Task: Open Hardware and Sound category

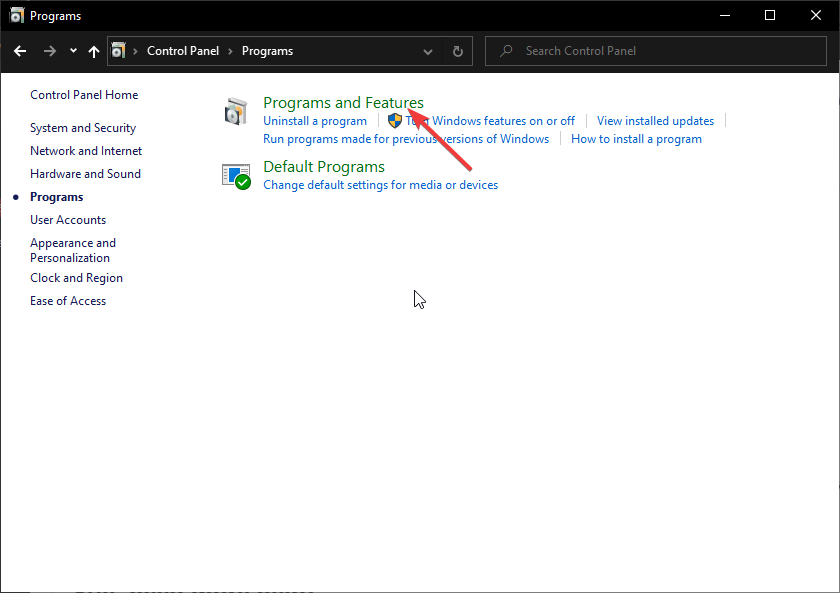Action: point(85,174)
